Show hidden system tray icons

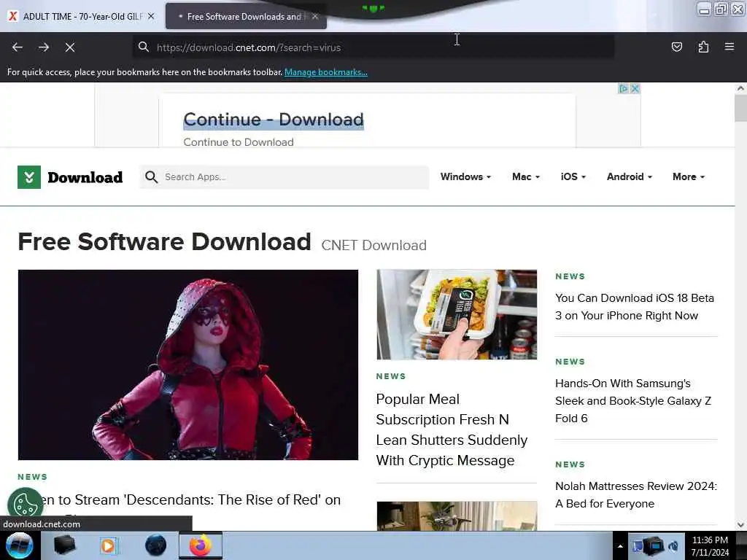[x=620, y=546]
